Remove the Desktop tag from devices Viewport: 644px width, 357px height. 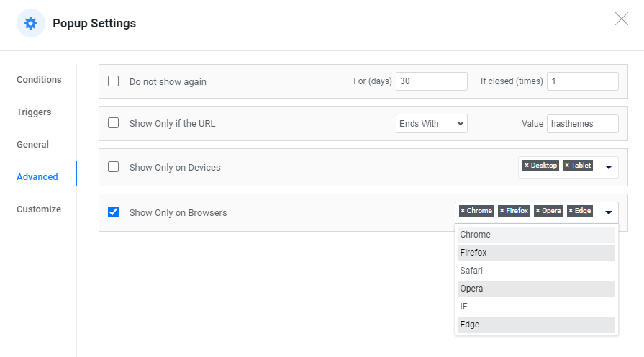pyautogui.click(x=527, y=166)
